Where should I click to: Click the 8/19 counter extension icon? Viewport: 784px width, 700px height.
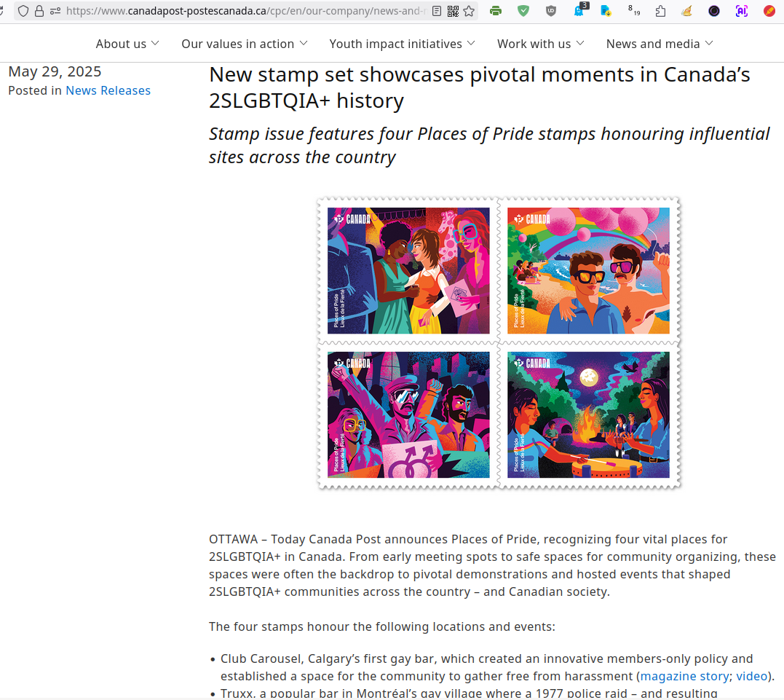pos(633,10)
